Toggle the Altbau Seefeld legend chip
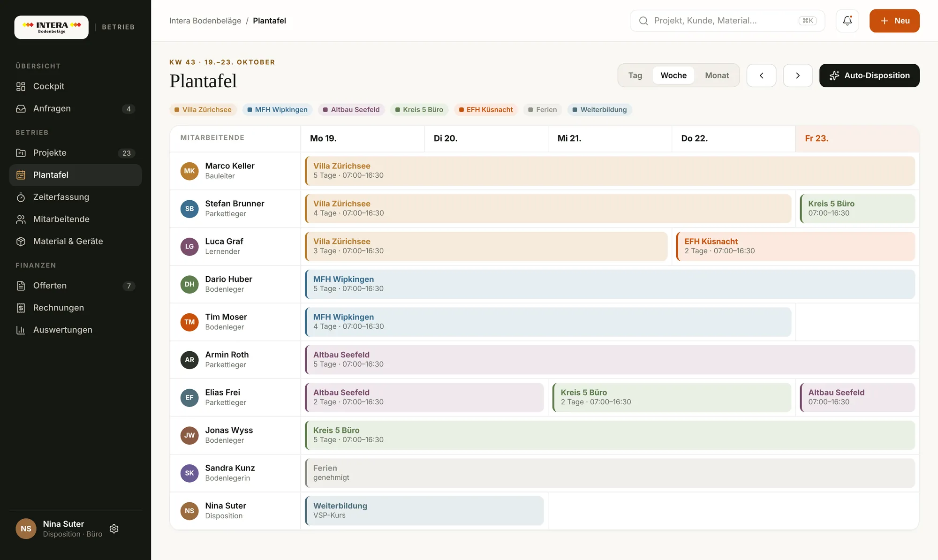938x560 pixels. coord(351,110)
